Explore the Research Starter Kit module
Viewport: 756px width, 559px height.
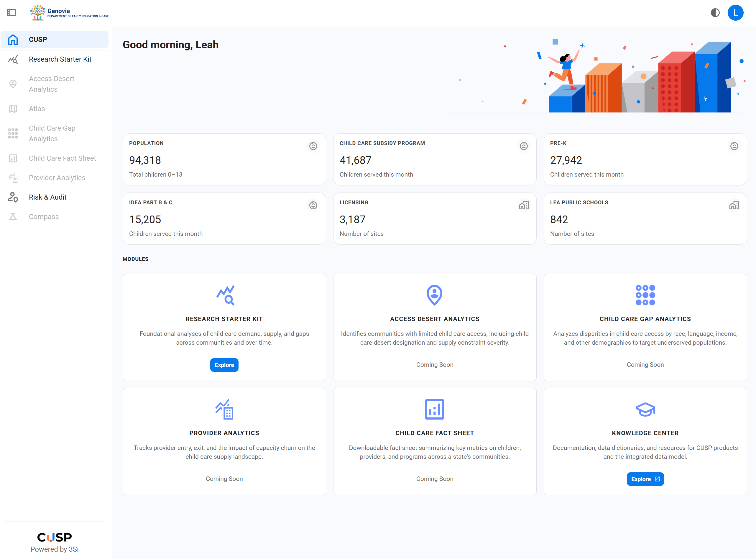point(224,365)
